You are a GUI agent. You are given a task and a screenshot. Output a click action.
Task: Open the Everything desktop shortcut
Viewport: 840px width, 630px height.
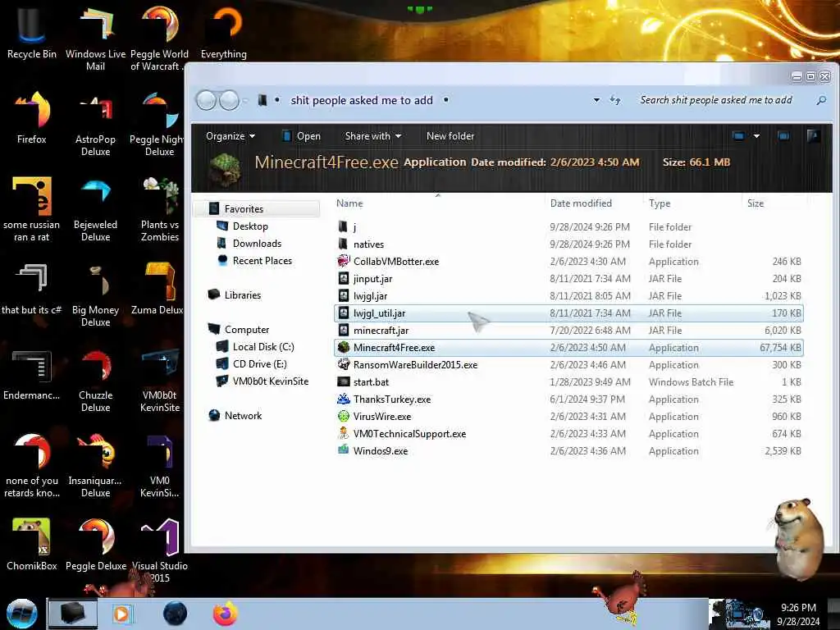click(x=223, y=31)
